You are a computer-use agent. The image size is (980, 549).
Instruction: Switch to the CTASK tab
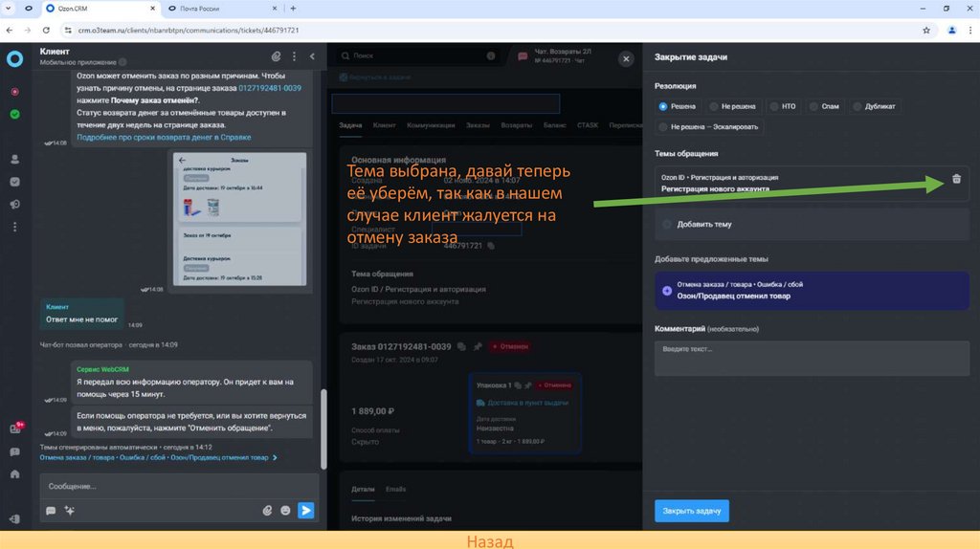(588, 125)
